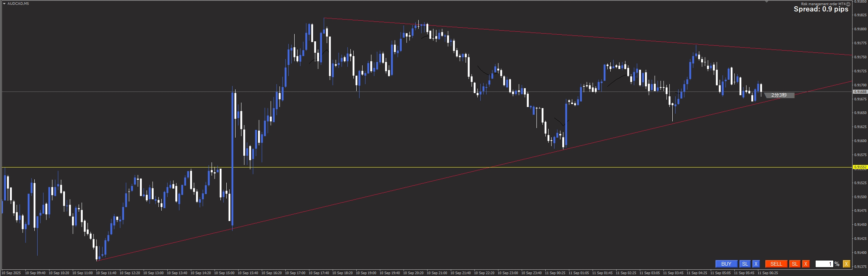Click the orange X button after SELL
The width and height of the screenshot is (868, 276).
806,264
